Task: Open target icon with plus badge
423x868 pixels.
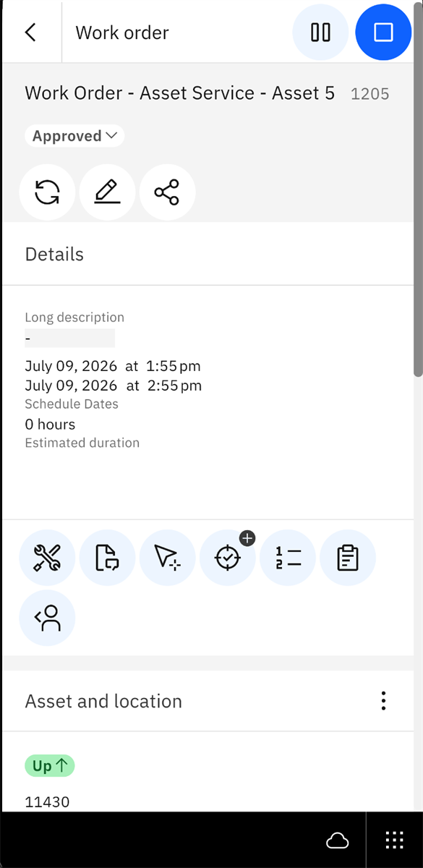Action: (x=227, y=558)
